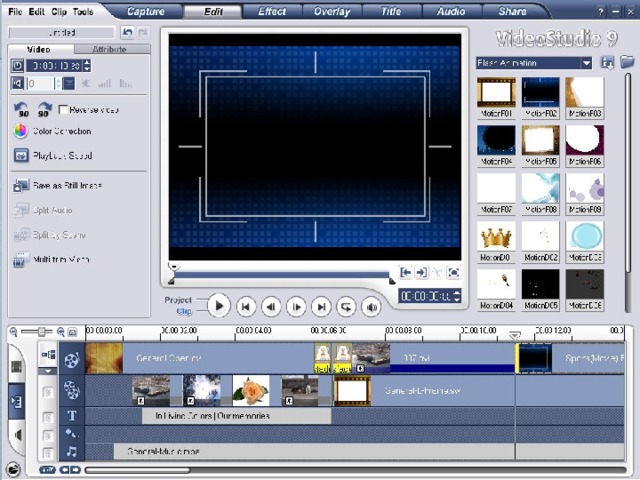Select the Voice Track icon

(72, 433)
